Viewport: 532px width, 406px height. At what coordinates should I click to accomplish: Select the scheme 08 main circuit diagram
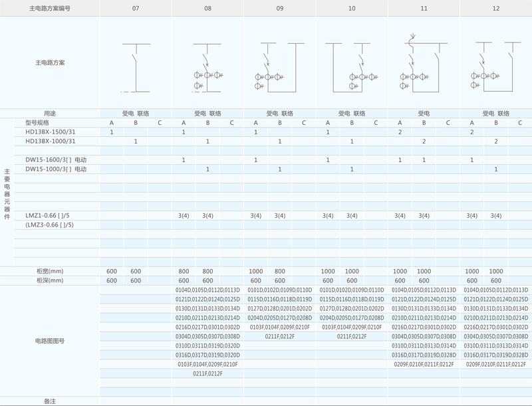point(207,67)
